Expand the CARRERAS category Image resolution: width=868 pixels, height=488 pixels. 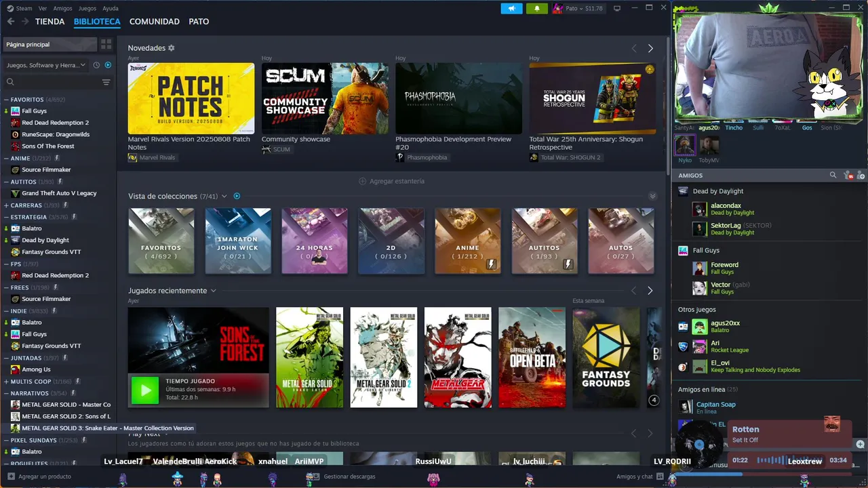click(x=6, y=205)
